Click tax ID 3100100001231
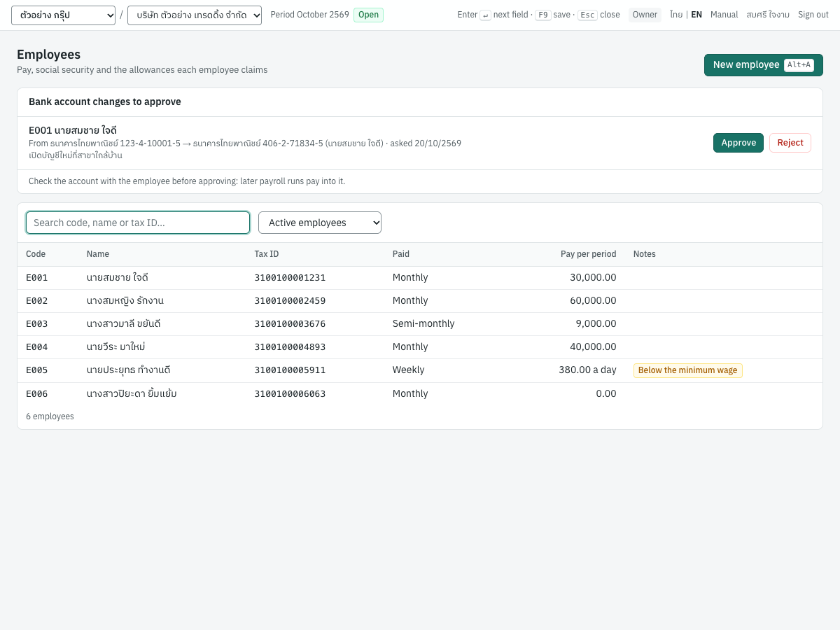The width and height of the screenshot is (840, 630). (x=290, y=278)
